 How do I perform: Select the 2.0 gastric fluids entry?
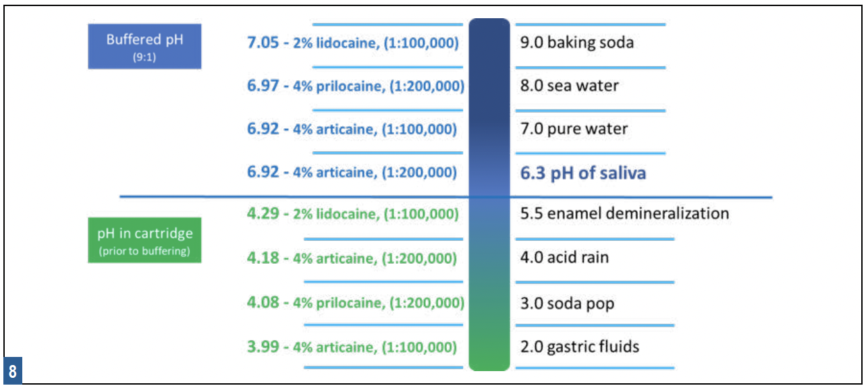click(580, 347)
